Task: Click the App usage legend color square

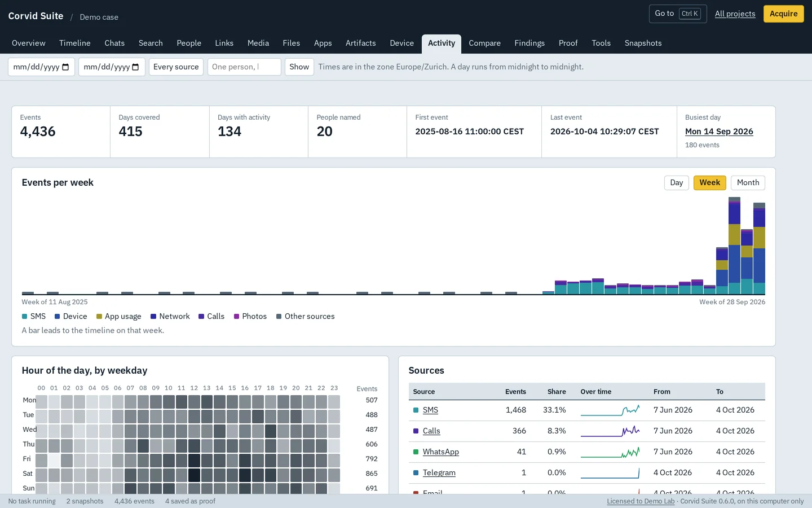Action: 99,317
